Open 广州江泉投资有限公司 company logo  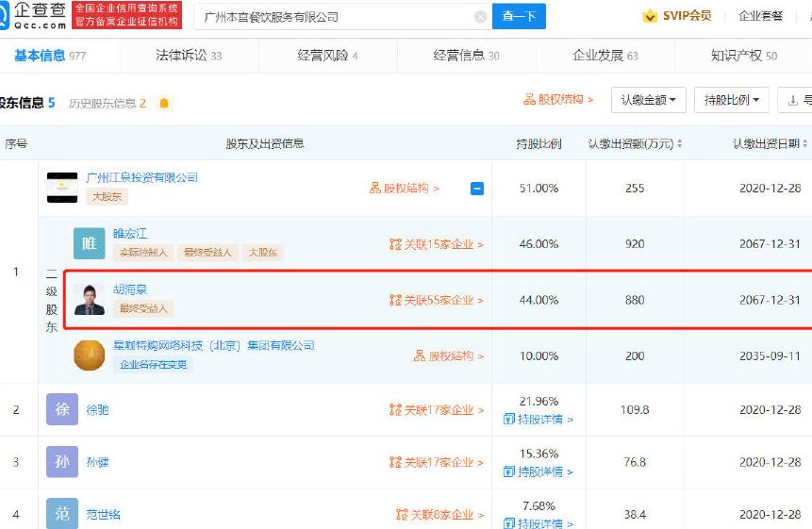62,188
